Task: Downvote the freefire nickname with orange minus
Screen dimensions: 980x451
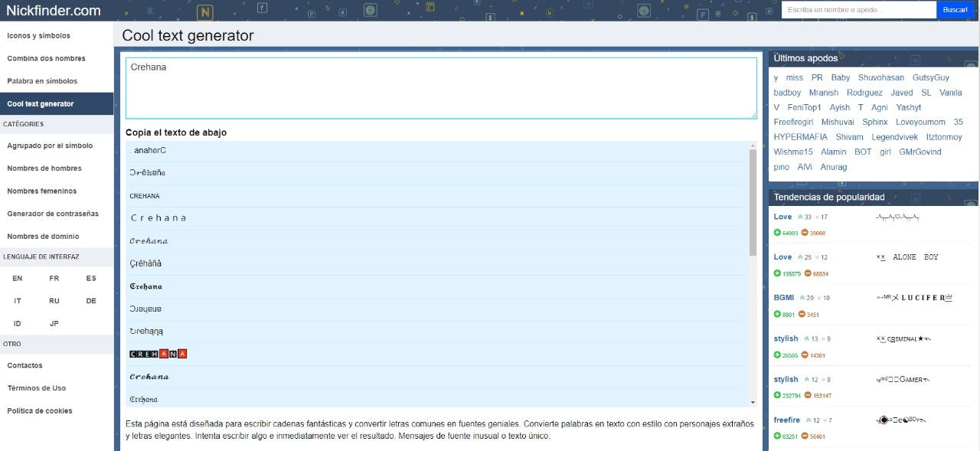Action: (x=805, y=436)
